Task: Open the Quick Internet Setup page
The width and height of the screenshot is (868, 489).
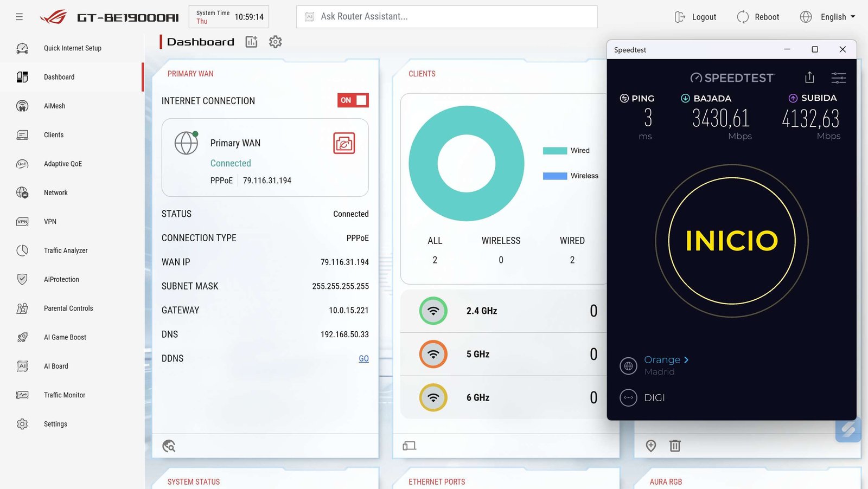Action: (72, 48)
